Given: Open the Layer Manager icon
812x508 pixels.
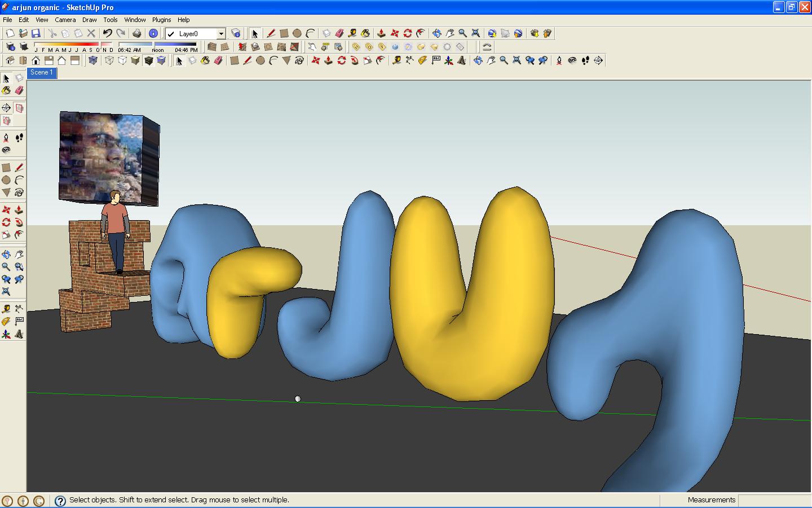Looking at the screenshot, I should [236, 33].
